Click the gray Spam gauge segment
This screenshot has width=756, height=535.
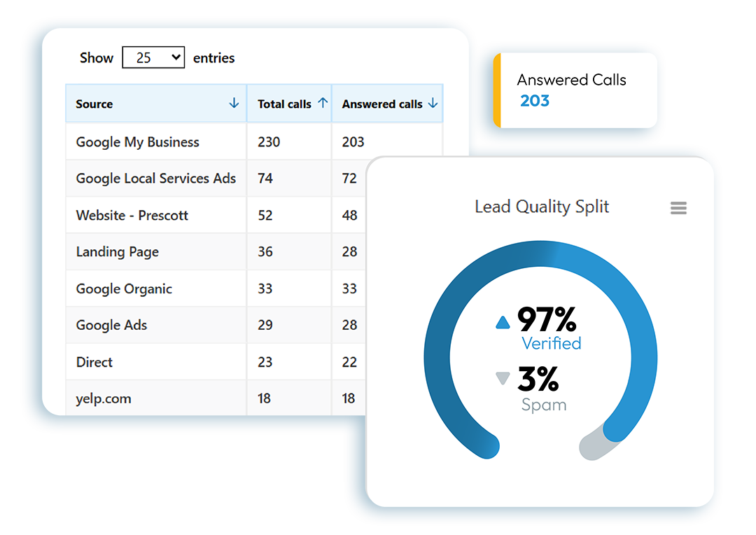[594, 445]
